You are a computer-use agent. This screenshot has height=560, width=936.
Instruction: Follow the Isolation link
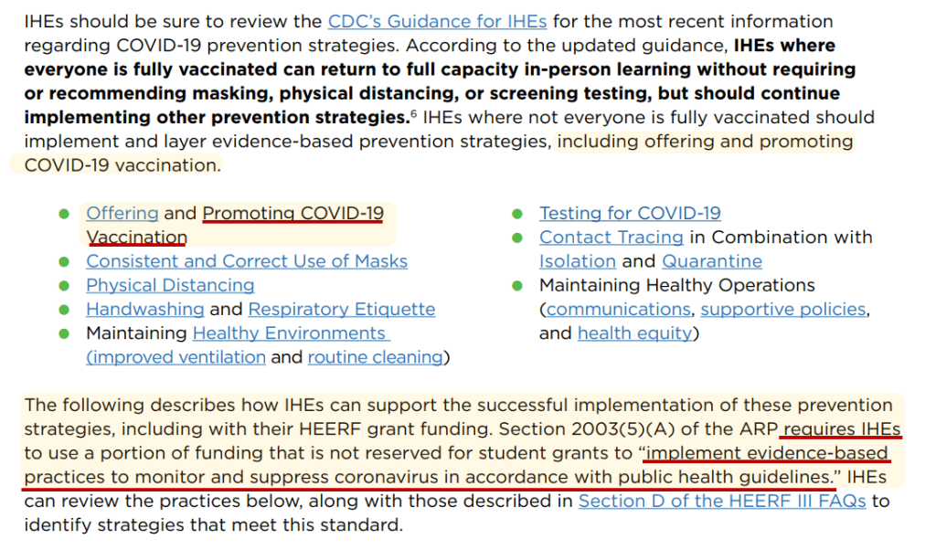578,261
